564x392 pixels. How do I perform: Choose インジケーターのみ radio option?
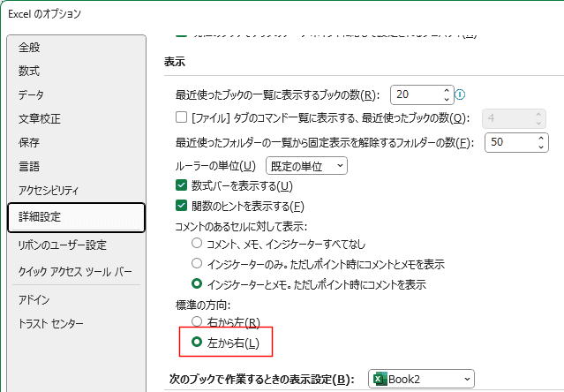(x=197, y=264)
